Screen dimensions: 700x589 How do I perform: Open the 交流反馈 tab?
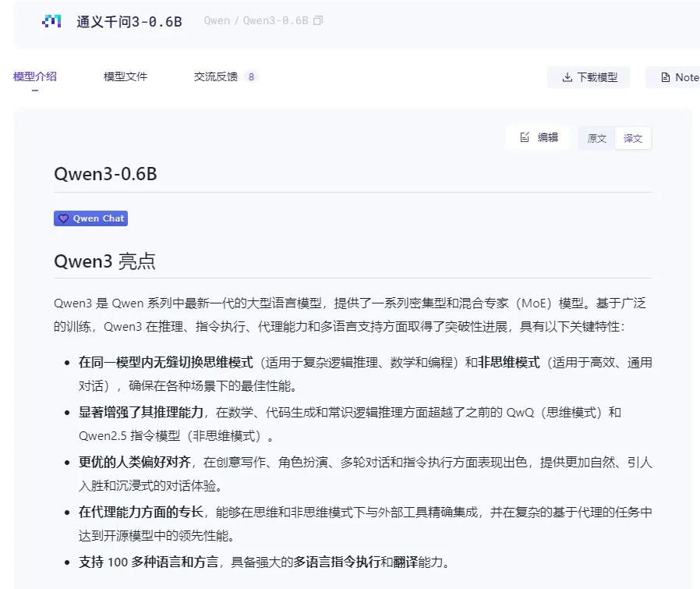[x=214, y=76]
